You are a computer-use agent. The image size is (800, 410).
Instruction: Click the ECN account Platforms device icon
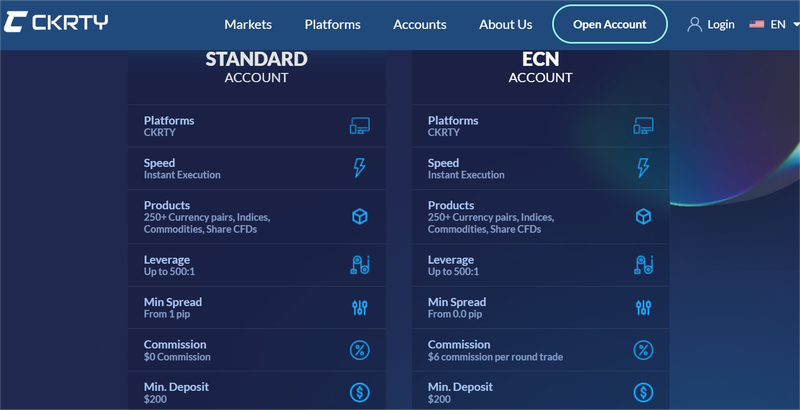tap(643, 126)
